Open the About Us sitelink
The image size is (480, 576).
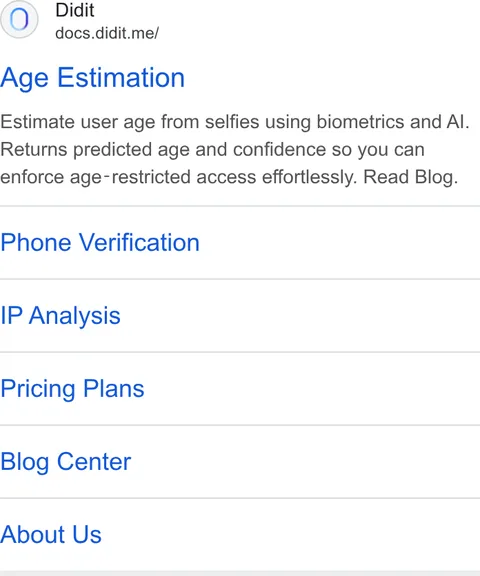[x=51, y=534]
